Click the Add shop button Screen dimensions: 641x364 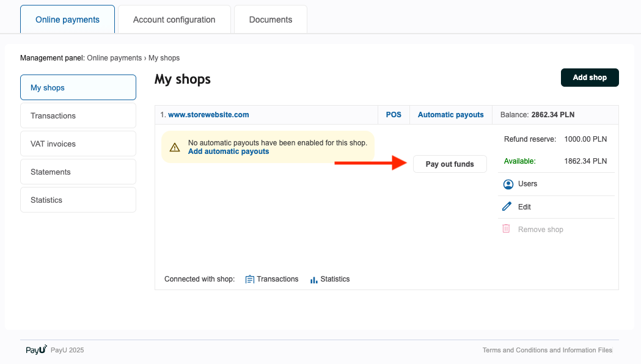click(589, 78)
